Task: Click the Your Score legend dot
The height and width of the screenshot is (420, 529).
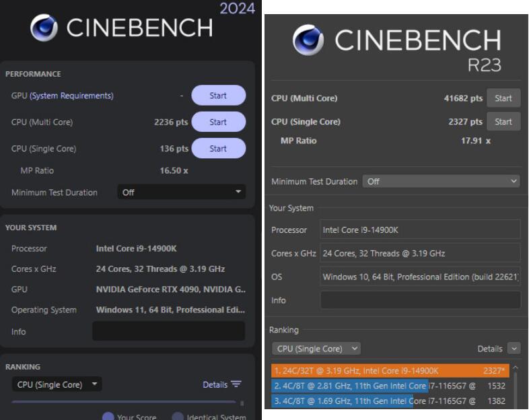Action: pos(108,416)
